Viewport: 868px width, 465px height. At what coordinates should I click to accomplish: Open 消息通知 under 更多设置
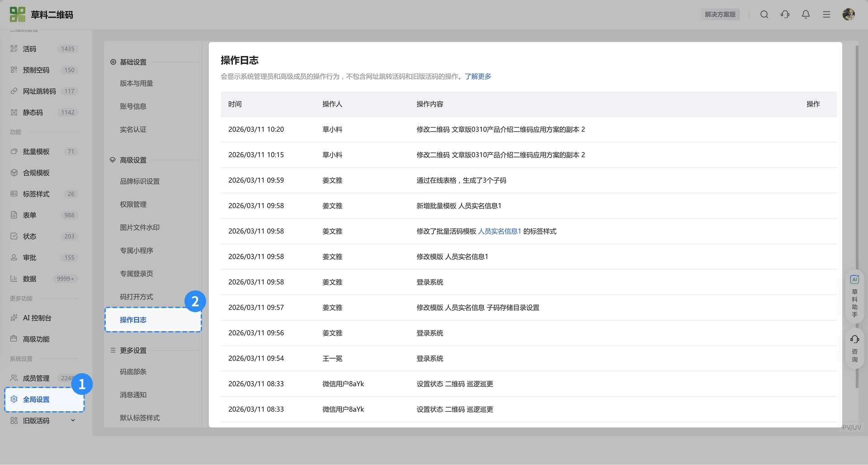(133, 394)
